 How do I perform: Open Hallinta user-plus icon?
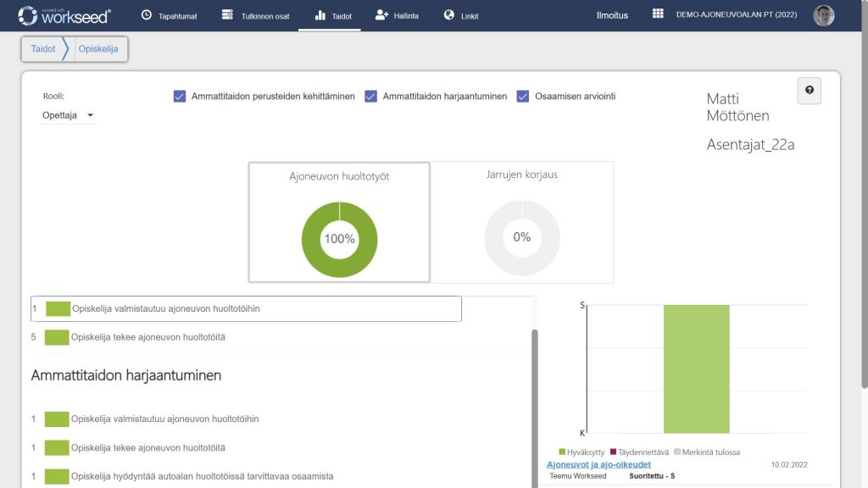(x=381, y=15)
